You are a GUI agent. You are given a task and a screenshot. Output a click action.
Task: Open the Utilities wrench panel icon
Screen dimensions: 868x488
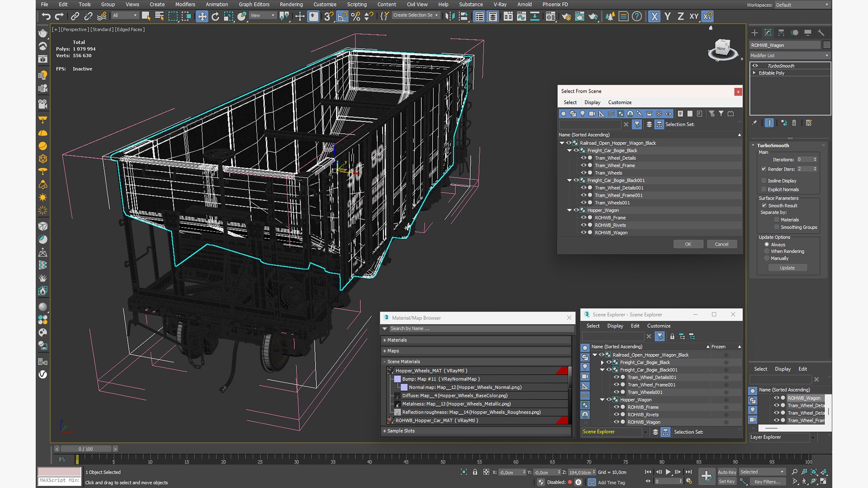[x=821, y=33]
